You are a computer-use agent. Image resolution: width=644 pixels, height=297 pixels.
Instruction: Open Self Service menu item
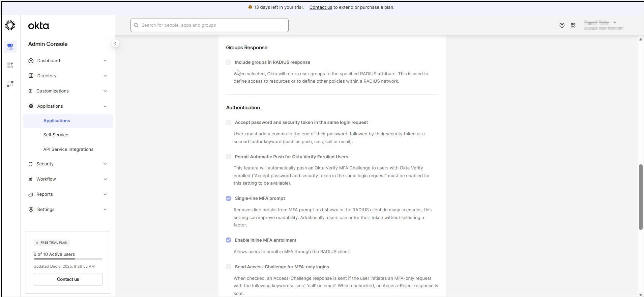pos(56,135)
